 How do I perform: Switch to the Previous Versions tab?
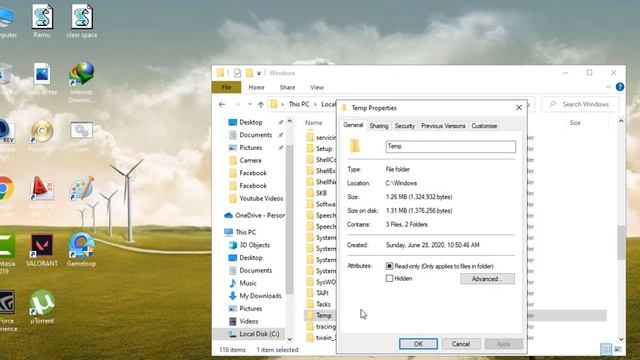(x=443, y=126)
